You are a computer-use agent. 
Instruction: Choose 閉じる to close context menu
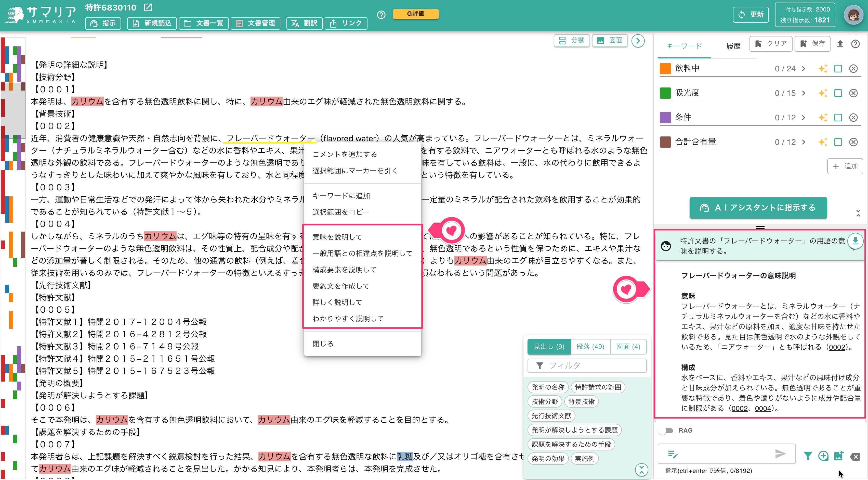[362, 343]
